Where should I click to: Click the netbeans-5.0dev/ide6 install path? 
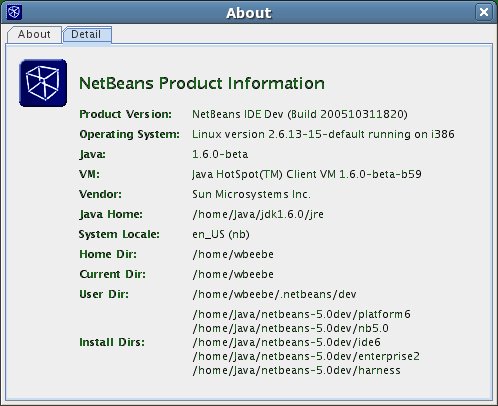click(x=286, y=342)
